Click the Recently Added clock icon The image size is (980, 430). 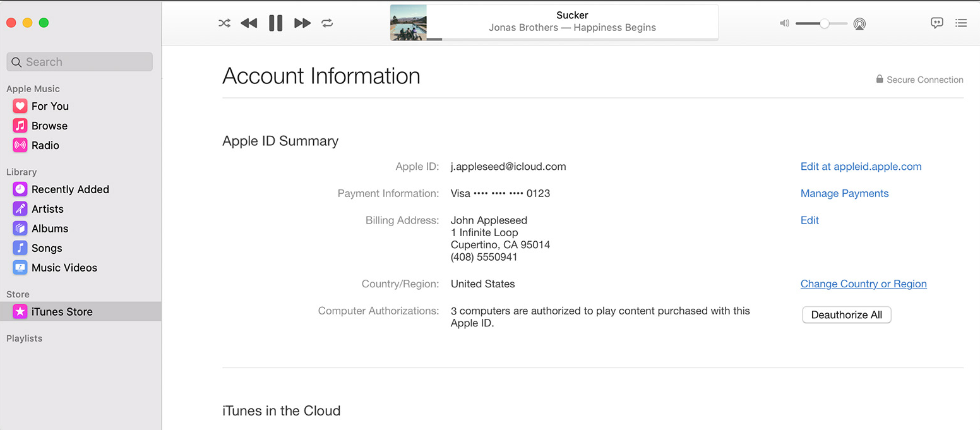[x=20, y=189]
